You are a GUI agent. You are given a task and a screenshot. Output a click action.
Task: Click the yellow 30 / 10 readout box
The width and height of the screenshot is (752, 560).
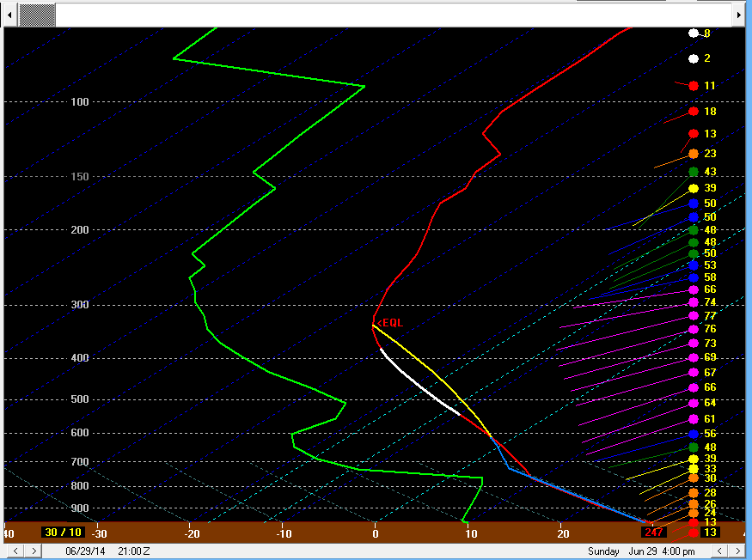coord(63,533)
